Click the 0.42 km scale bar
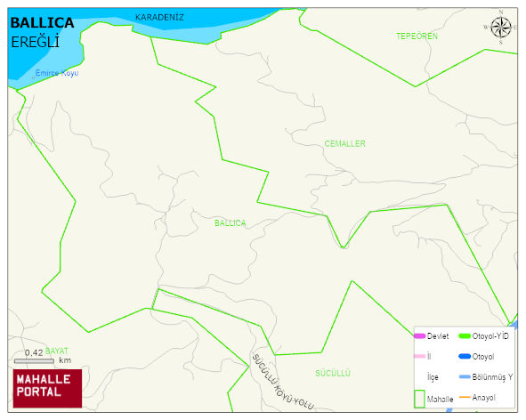 coord(34,361)
